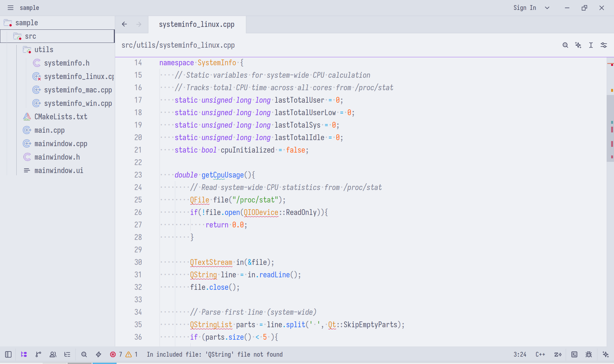Select C++ language mode in status bar
The width and height of the screenshot is (614, 364).
[x=540, y=354]
